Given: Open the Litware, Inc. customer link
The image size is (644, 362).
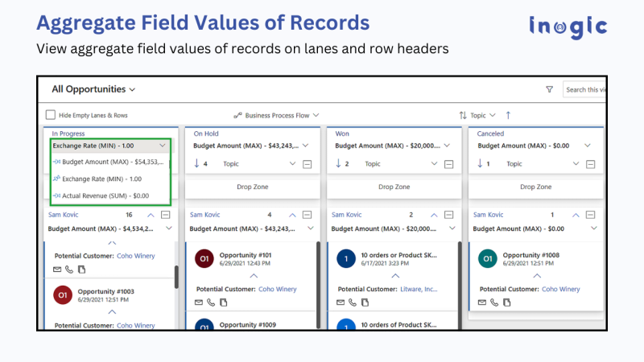Looking at the screenshot, I should 422,289.
